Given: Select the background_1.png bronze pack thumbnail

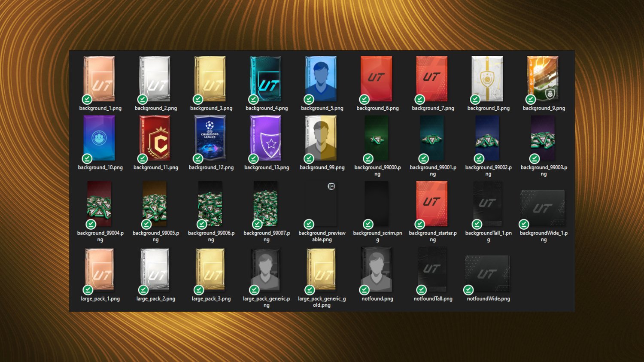Looking at the screenshot, I should click(99, 79).
